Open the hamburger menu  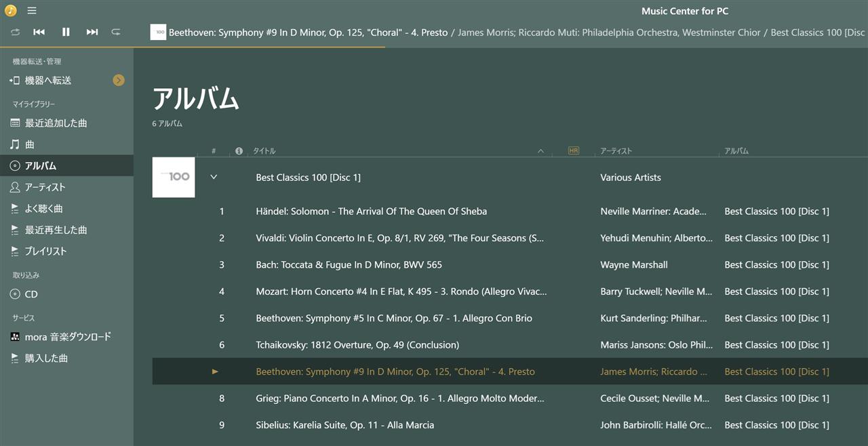(x=32, y=10)
